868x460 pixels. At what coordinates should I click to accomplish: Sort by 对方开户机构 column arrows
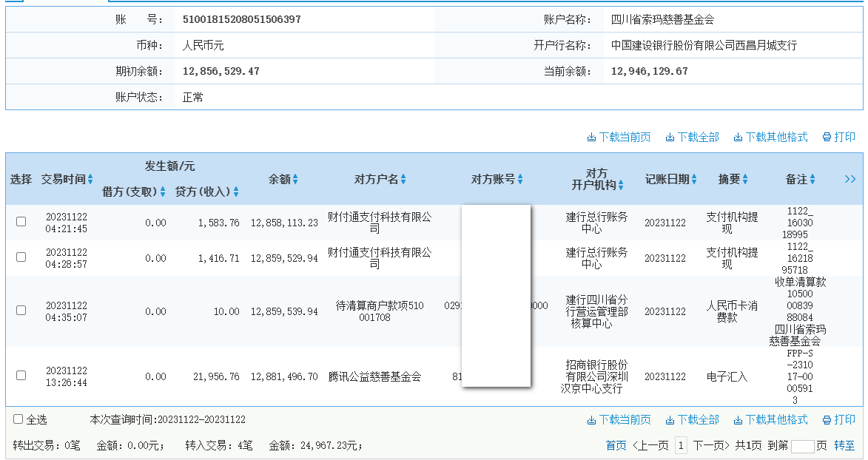pos(621,186)
